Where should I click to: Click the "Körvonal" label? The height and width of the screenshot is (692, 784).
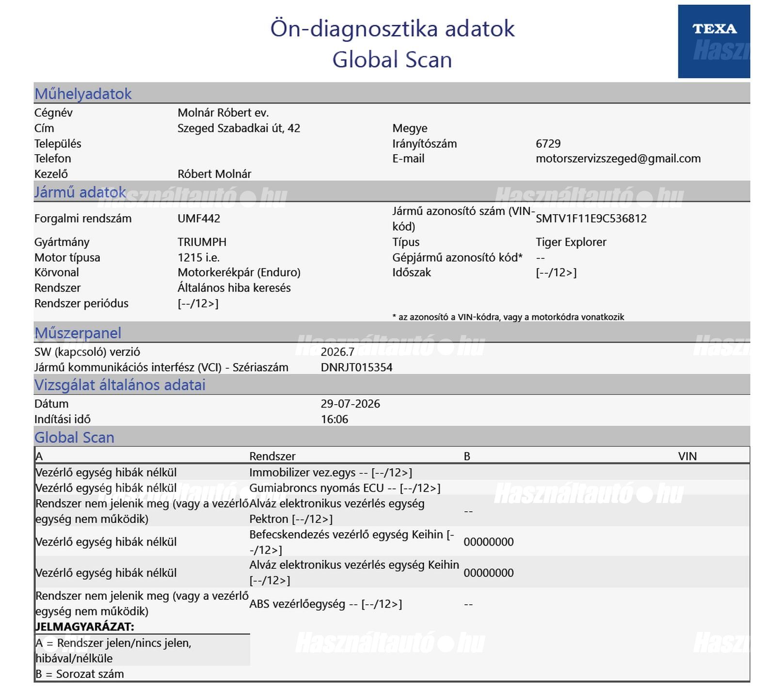point(57,272)
